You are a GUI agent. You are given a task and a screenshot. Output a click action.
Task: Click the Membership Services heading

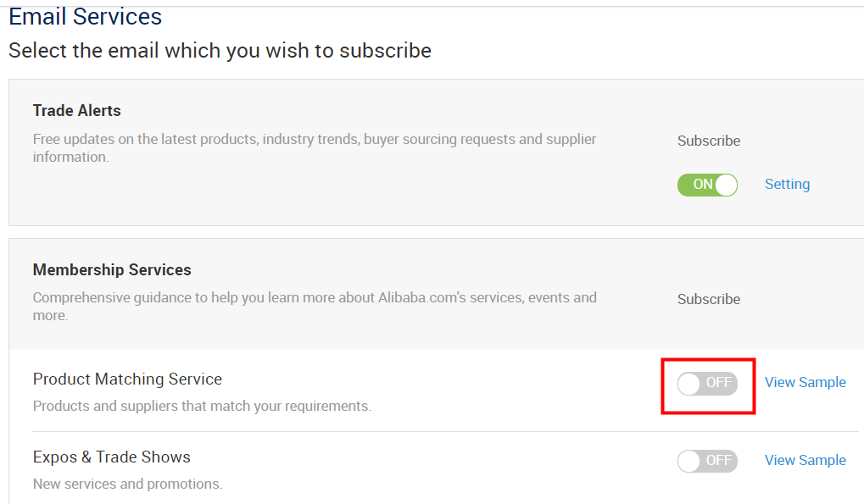(112, 269)
